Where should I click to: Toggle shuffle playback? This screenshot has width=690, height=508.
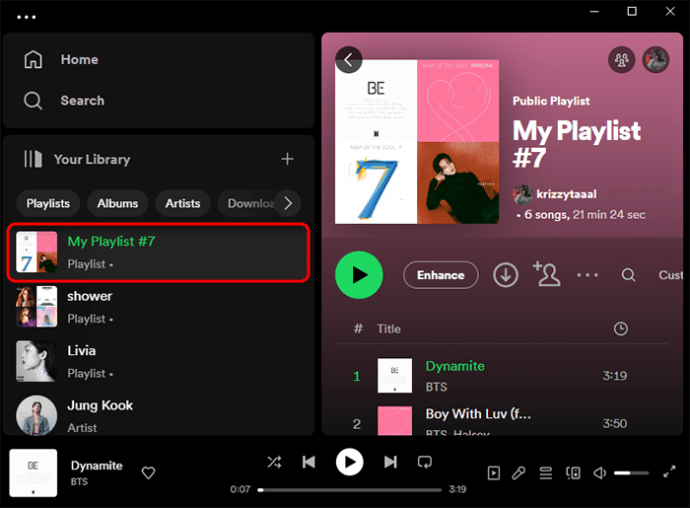coord(274,462)
